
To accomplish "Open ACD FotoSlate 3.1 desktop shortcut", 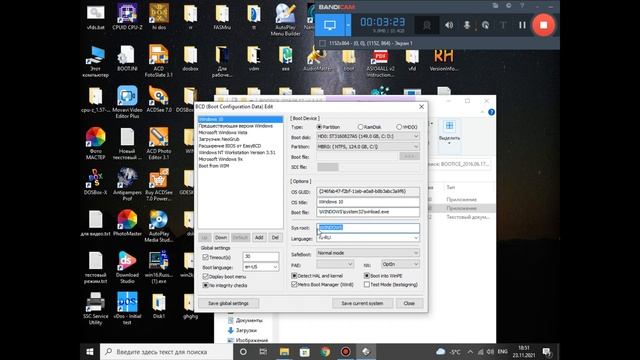I will pos(159,61).
